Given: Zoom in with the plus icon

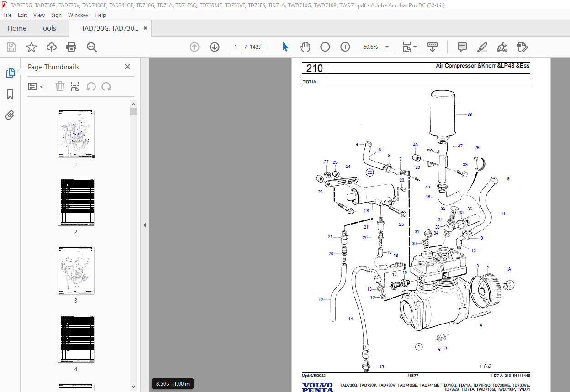Looking at the screenshot, I should coord(345,47).
